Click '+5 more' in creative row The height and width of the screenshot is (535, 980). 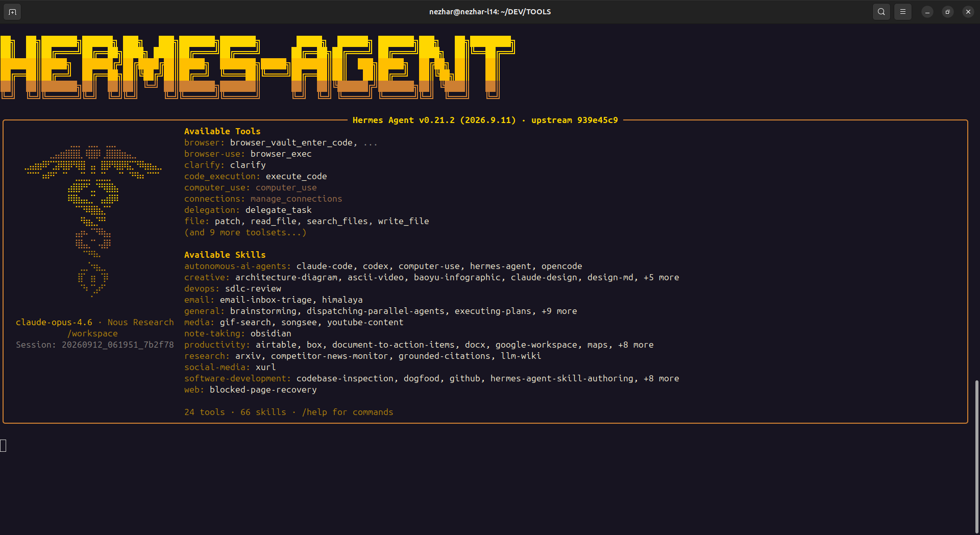661,277
